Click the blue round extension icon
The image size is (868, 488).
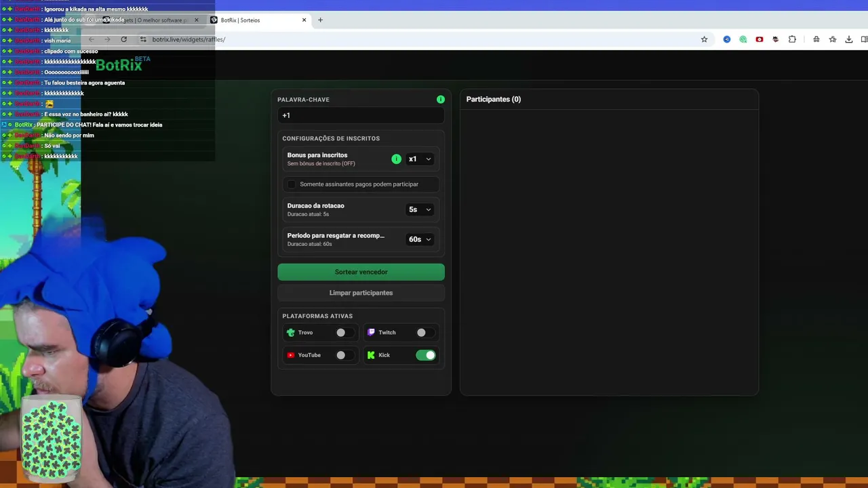pyautogui.click(x=727, y=39)
